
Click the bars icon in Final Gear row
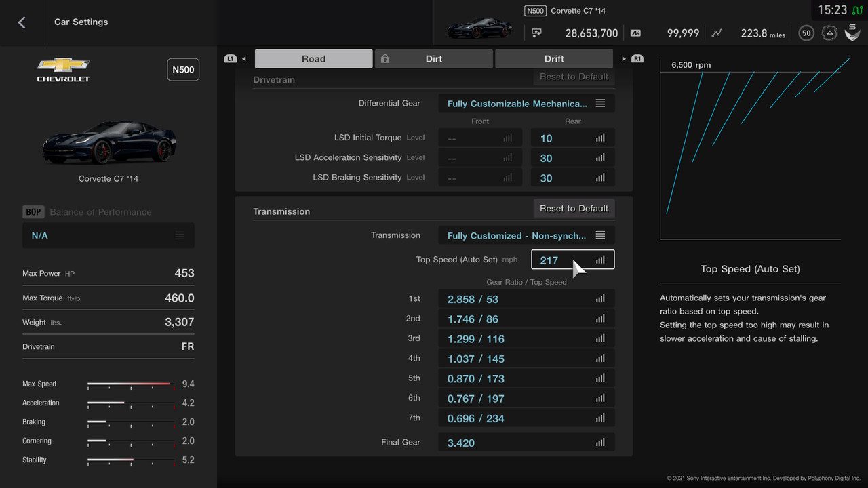tap(600, 443)
